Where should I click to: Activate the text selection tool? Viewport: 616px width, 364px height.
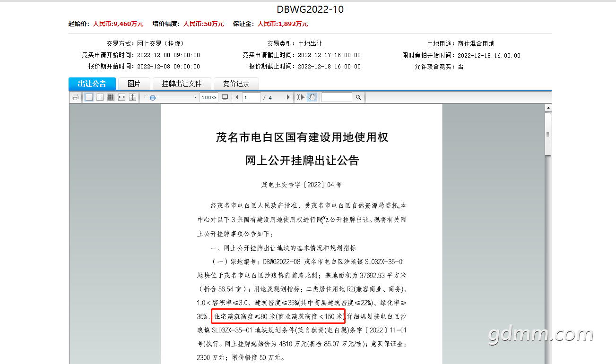tap(301, 97)
